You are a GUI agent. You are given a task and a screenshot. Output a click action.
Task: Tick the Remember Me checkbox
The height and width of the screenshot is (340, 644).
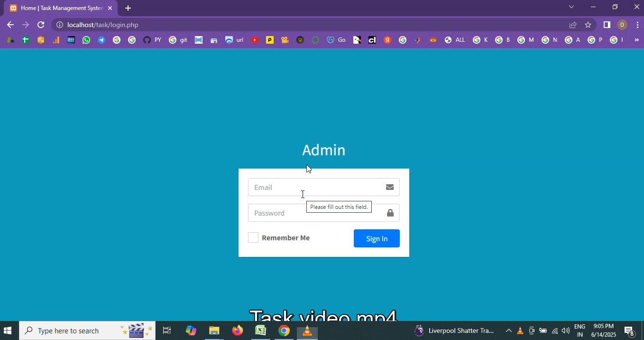click(253, 238)
